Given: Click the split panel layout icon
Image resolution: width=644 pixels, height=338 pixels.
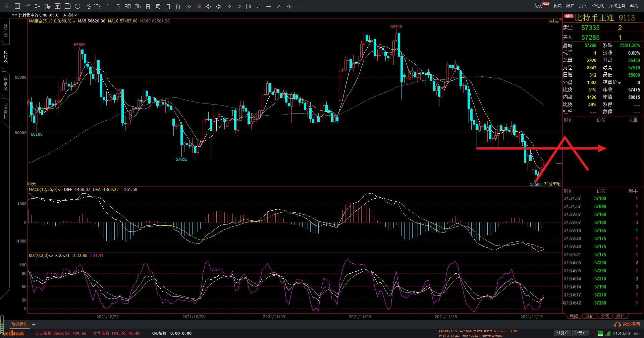Looking at the screenshot, I should 249,6.
